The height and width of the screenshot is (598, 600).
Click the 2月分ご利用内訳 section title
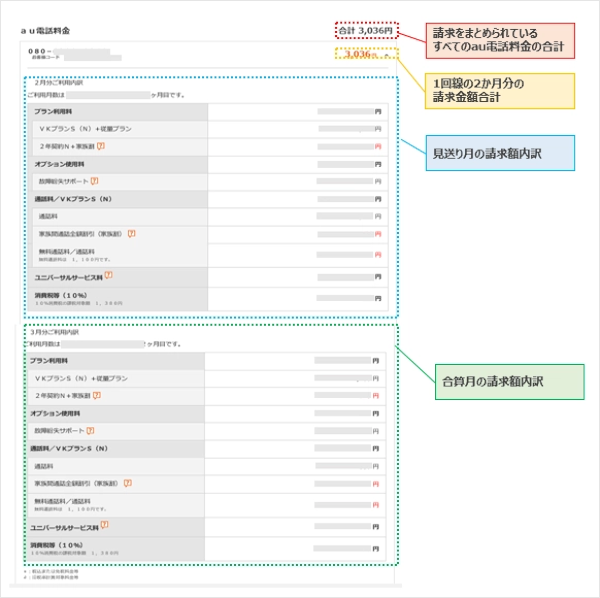pyautogui.click(x=56, y=83)
